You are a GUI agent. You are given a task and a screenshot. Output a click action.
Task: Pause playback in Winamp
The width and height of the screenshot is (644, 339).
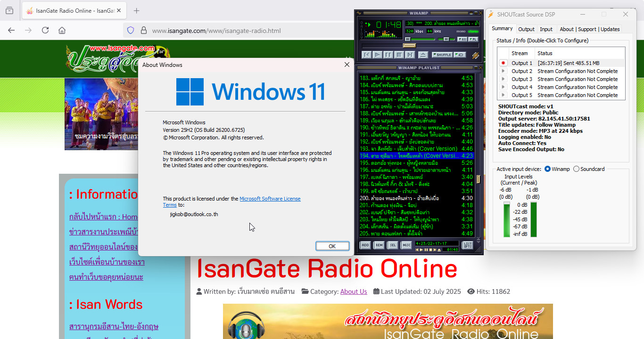point(388,55)
